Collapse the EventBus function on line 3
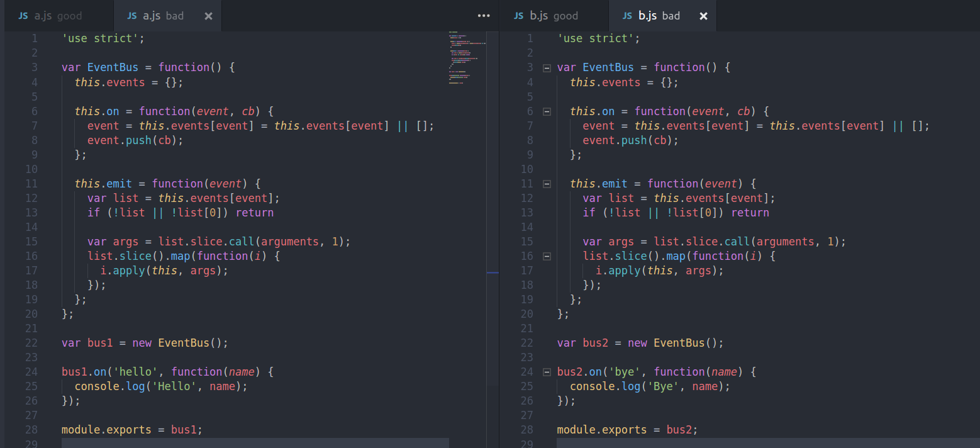The width and height of the screenshot is (980, 448). click(547, 67)
